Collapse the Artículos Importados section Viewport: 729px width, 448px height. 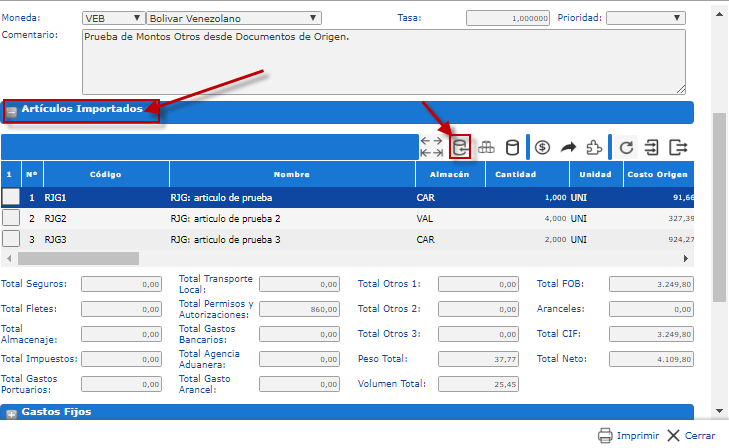pyautogui.click(x=12, y=111)
